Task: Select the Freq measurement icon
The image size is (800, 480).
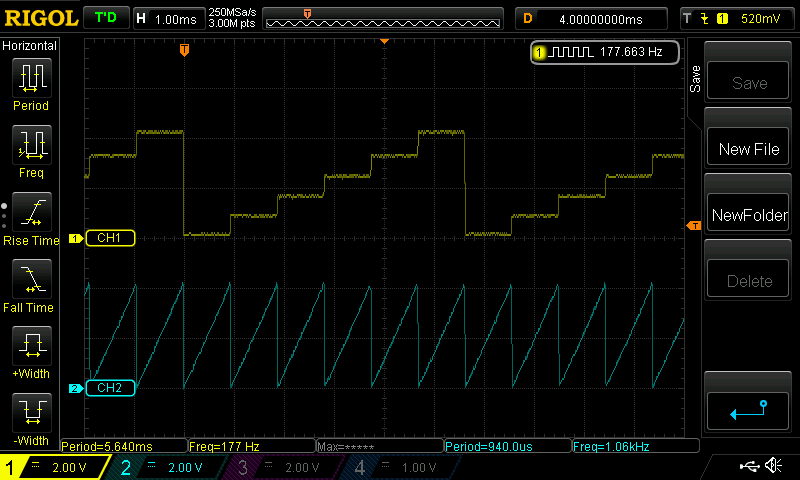Action: point(31,146)
